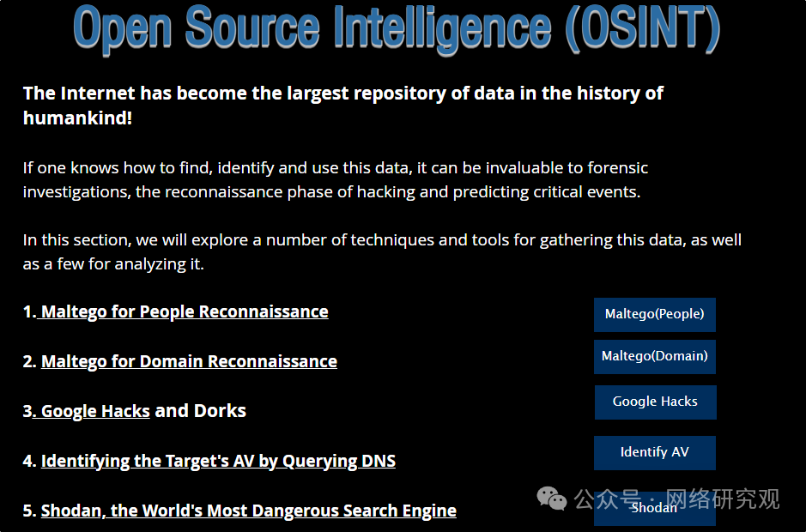The image size is (806, 532).
Task: Click the Open Source Intelligence (OSINT) heading
Action: pos(397,29)
